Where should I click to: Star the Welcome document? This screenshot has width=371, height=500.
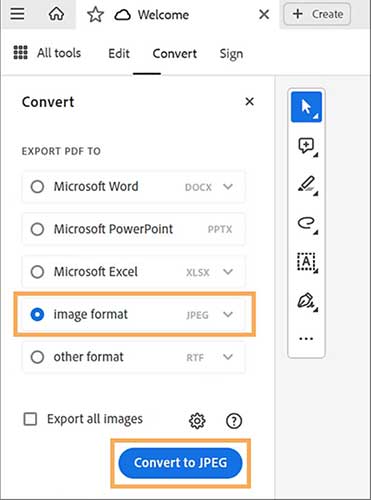[x=95, y=15]
